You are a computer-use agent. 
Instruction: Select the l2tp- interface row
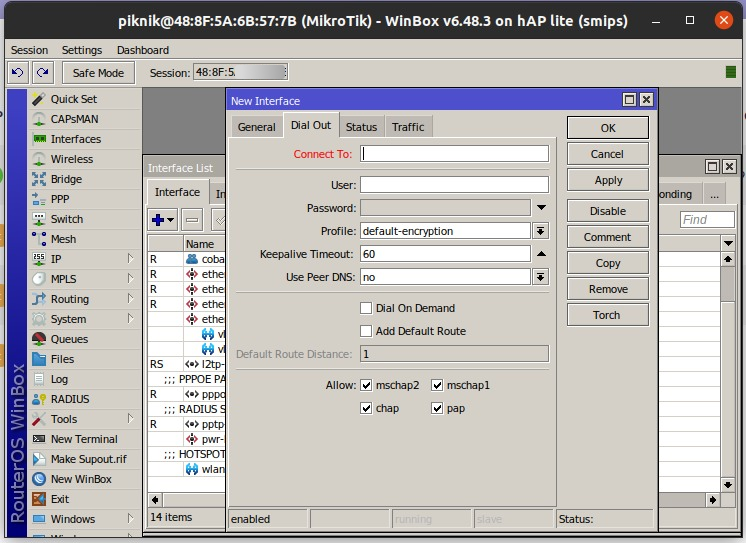pos(186,364)
